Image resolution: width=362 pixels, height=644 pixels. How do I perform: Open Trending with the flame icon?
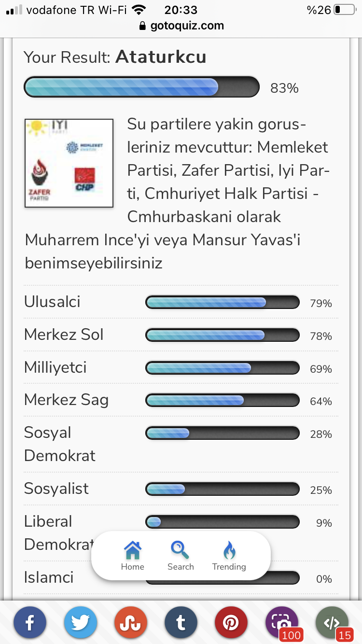click(x=229, y=556)
